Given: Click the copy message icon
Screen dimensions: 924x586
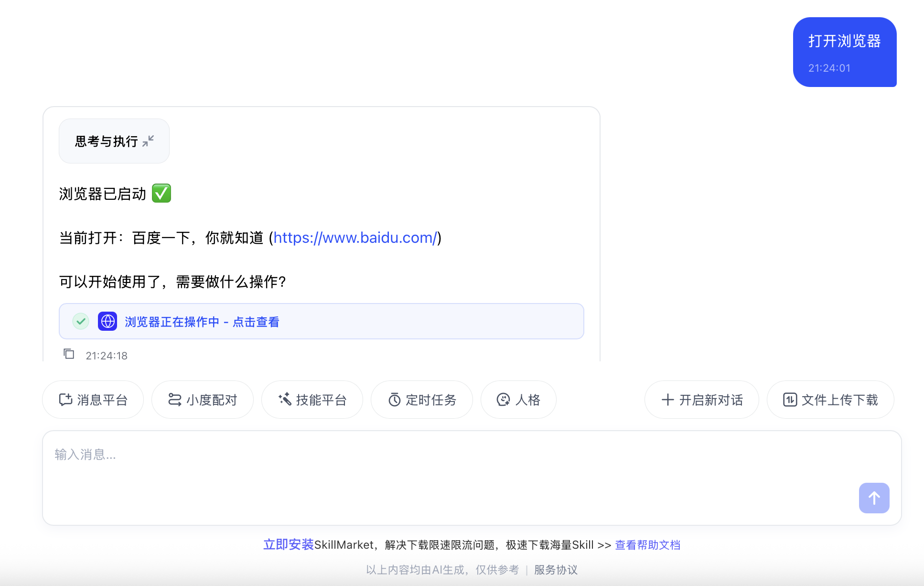Looking at the screenshot, I should pos(69,354).
